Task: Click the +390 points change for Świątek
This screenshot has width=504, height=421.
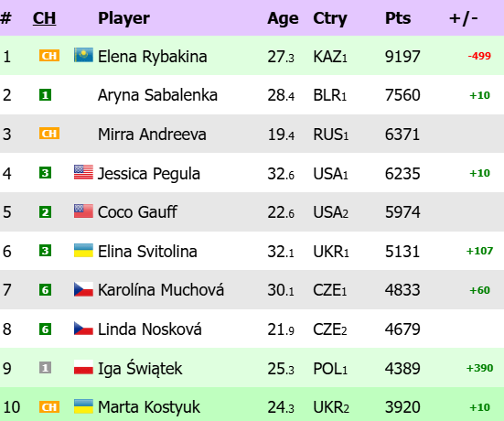Action: coord(479,368)
